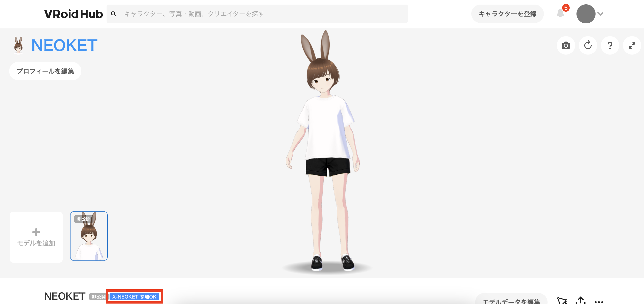Click the VRoid Hub logo

[x=73, y=14]
